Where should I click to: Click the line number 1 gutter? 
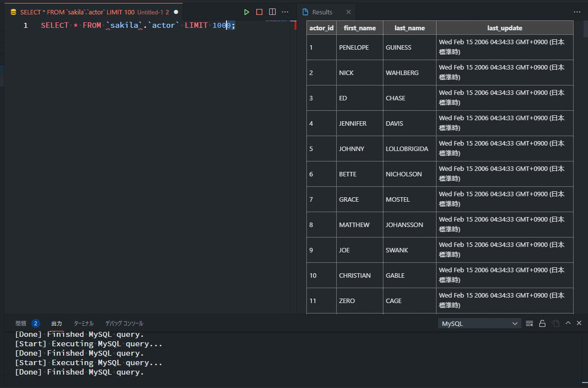coord(25,25)
